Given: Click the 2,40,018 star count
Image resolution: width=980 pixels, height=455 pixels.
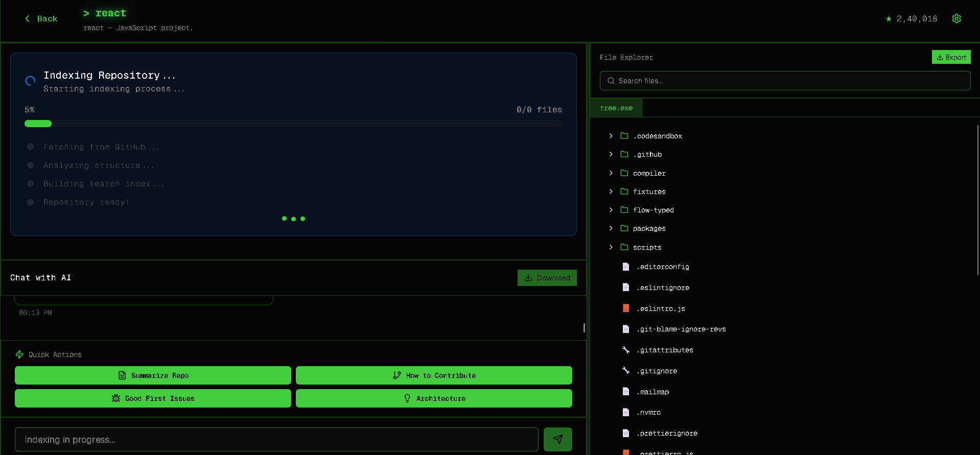Looking at the screenshot, I should 917,19.
